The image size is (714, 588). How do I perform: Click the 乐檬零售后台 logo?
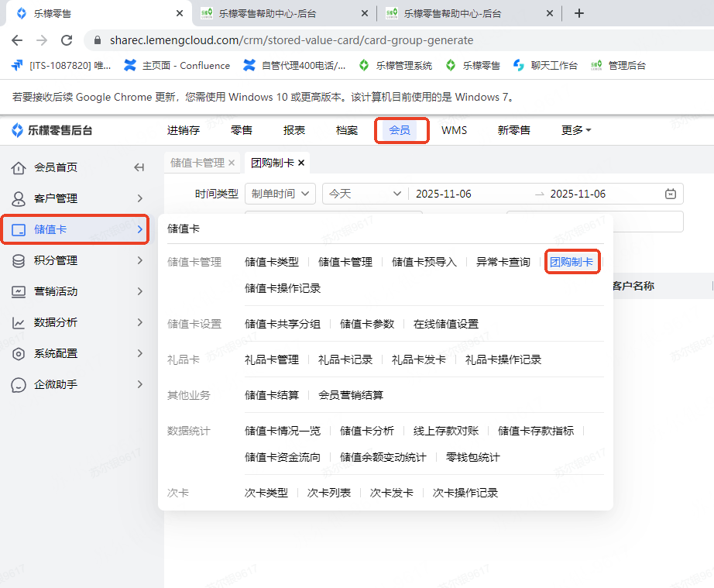pos(52,130)
